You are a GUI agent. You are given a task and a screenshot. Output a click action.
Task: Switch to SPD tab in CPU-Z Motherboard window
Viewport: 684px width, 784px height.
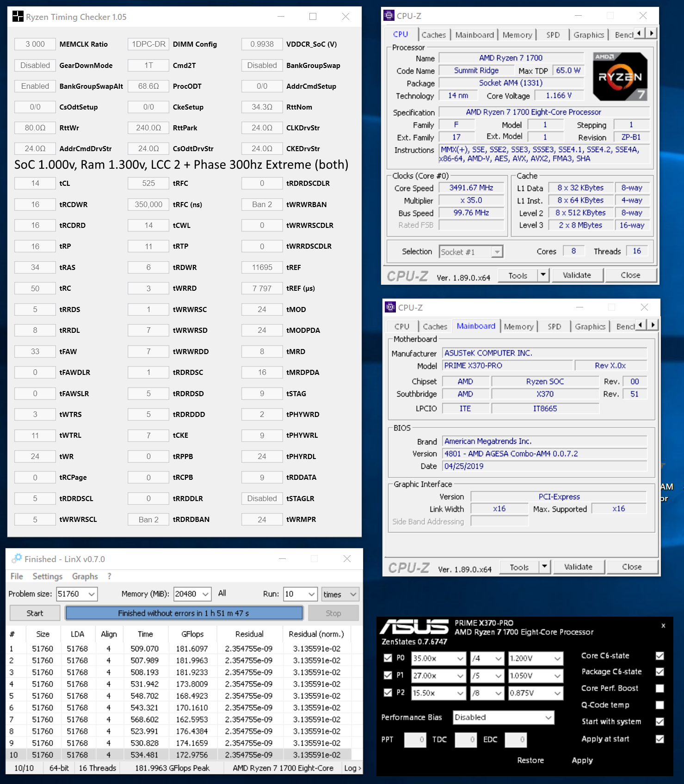pos(554,326)
